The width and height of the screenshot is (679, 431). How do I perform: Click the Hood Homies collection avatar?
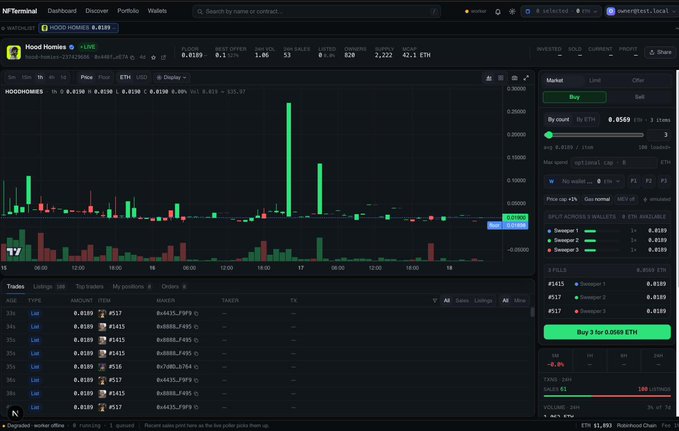14,52
